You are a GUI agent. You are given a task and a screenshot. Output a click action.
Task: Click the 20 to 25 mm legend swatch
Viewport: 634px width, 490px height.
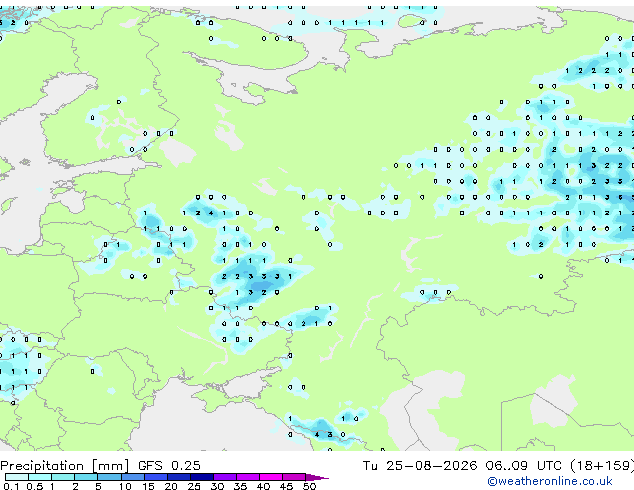179,477
